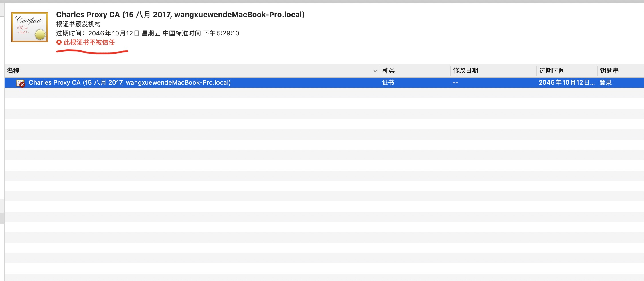Sort by the 过期时间 column header
This screenshot has width=644, height=281.
click(552, 70)
